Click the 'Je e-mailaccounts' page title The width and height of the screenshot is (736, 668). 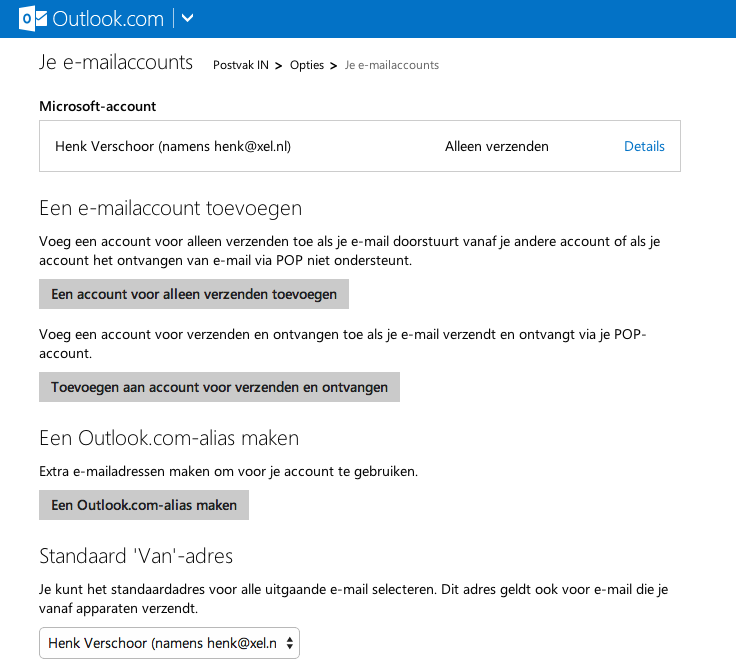click(116, 62)
